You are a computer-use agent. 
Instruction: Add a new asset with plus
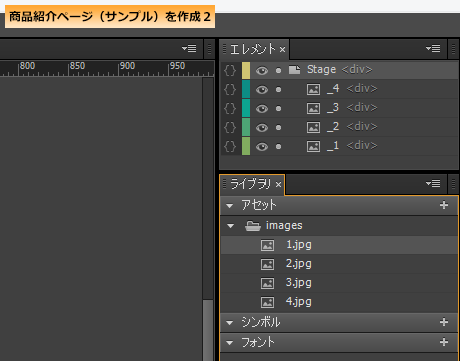pos(444,205)
